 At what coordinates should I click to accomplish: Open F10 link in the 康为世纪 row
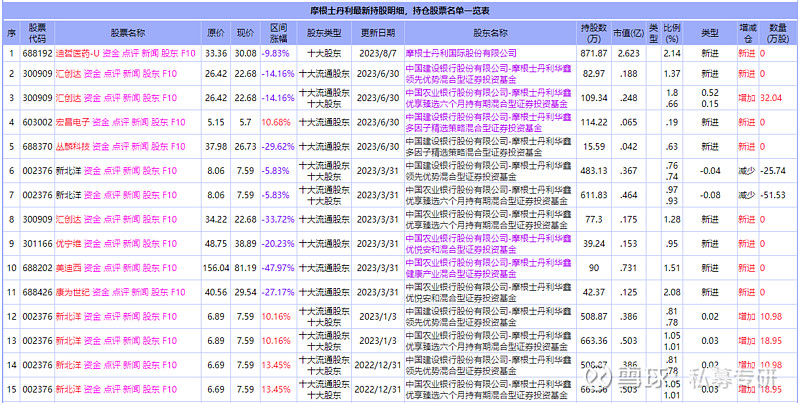click(179, 292)
